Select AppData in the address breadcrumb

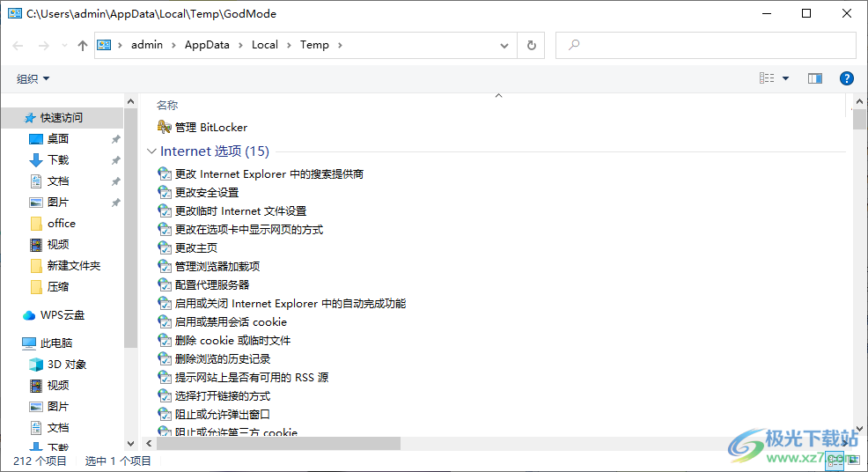(207, 45)
